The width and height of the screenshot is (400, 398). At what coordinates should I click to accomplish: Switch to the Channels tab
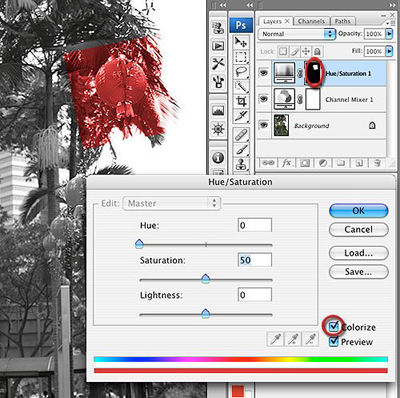[x=311, y=21]
